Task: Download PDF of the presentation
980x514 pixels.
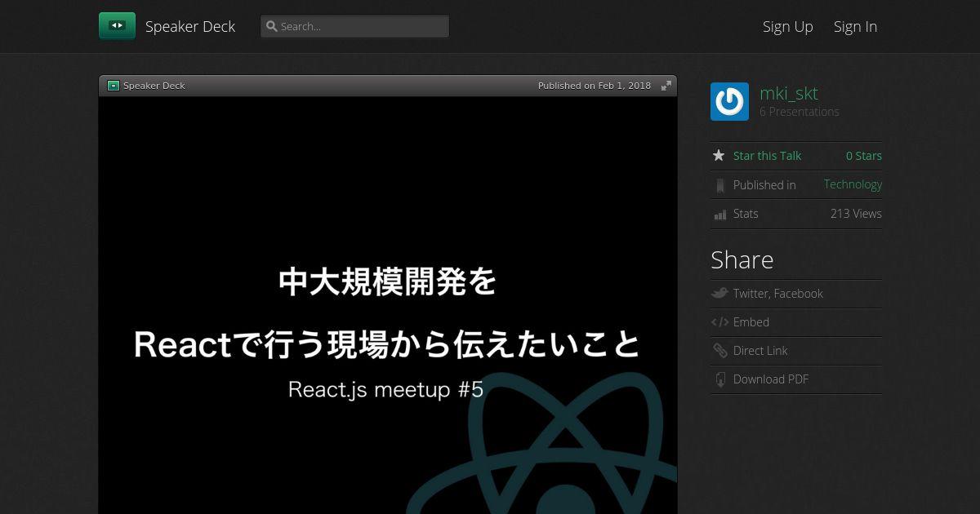Action: coord(771,379)
